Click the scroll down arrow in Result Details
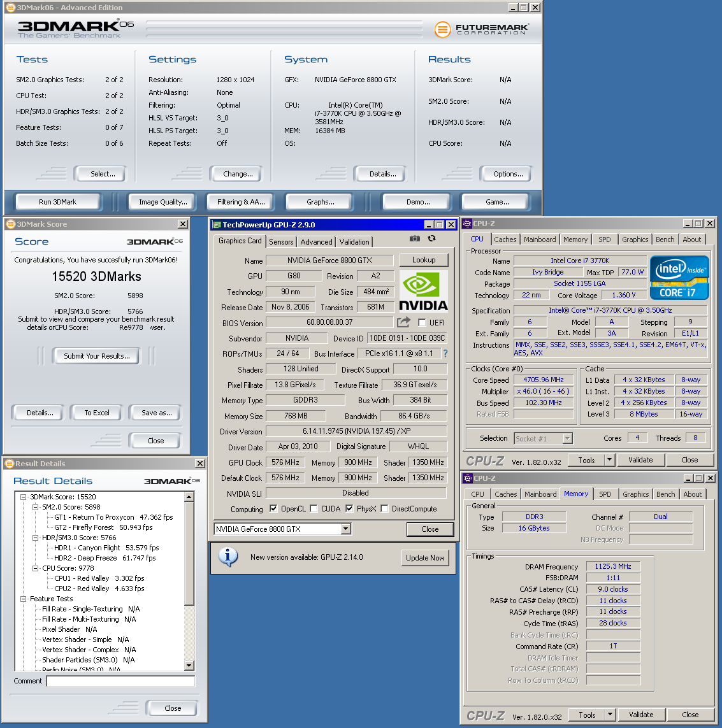Viewport: 722px width, 728px height. click(189, 666)
